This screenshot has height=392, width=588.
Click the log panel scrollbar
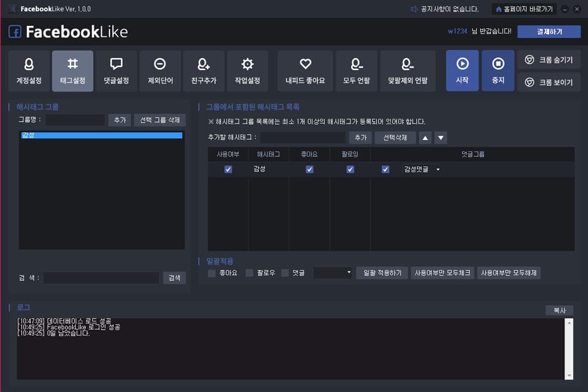pyautogui.click(x=569, y=349)
